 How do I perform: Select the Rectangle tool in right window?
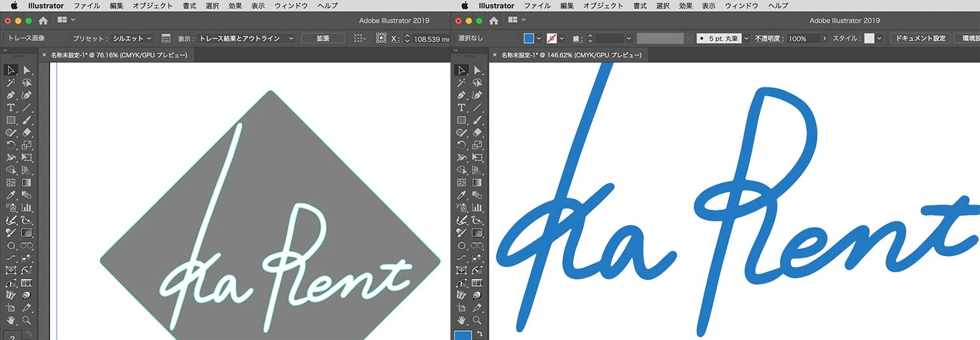(461, 120)
